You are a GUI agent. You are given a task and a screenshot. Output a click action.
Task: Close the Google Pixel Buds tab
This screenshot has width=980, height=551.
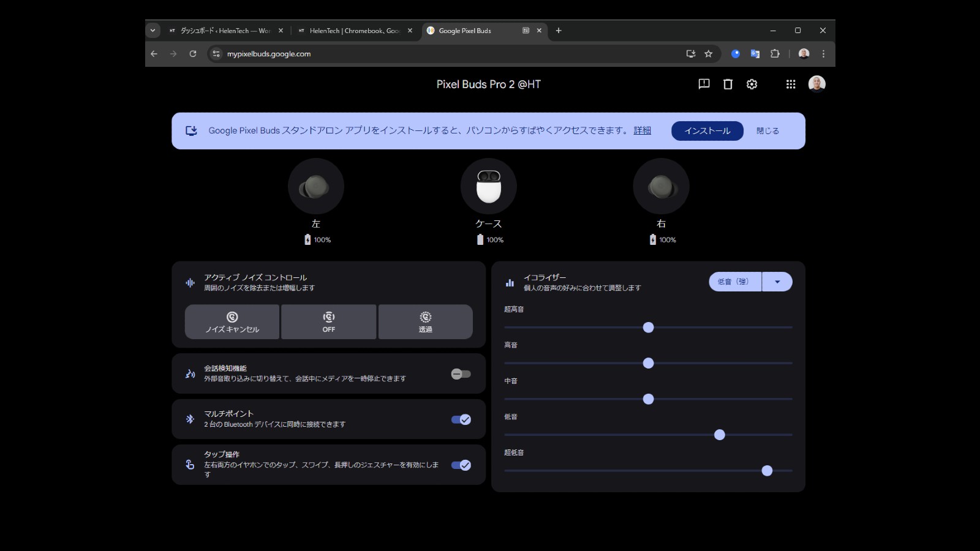point(539,31)
